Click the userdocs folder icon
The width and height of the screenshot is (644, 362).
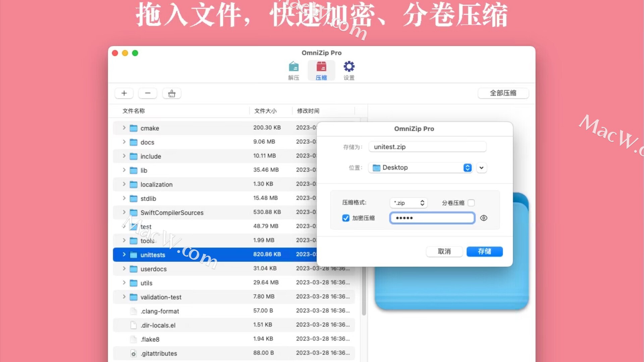click(x=133, y=269)
